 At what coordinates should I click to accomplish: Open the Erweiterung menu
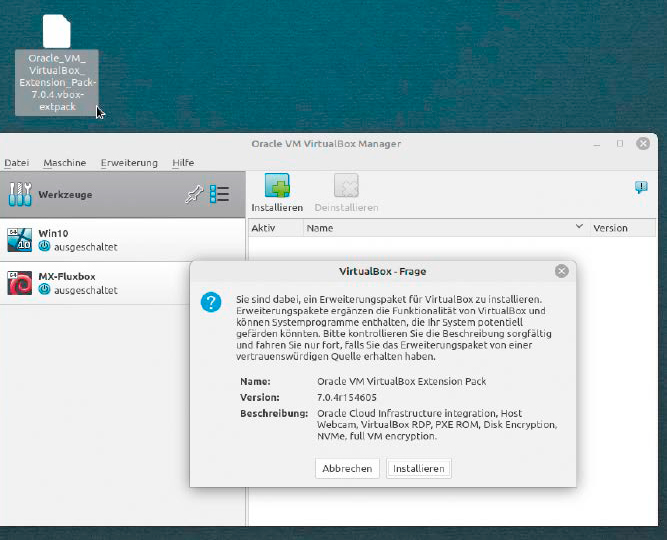129,163
